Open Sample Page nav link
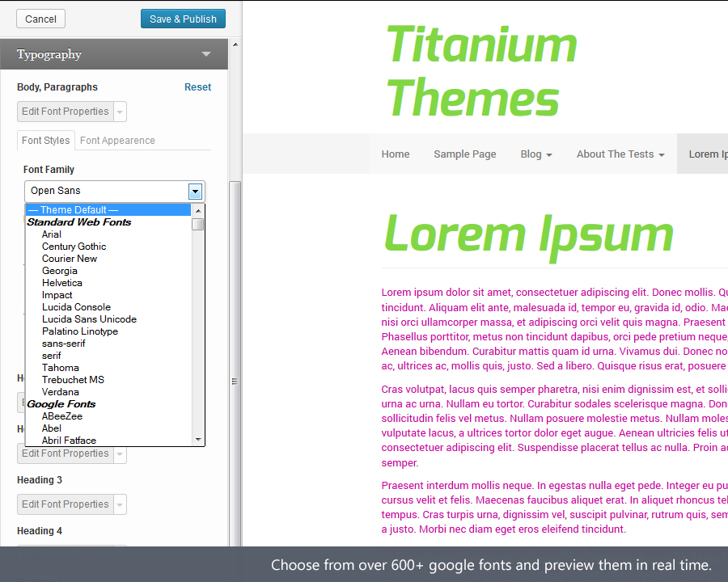728x582 pixels. 465,154
